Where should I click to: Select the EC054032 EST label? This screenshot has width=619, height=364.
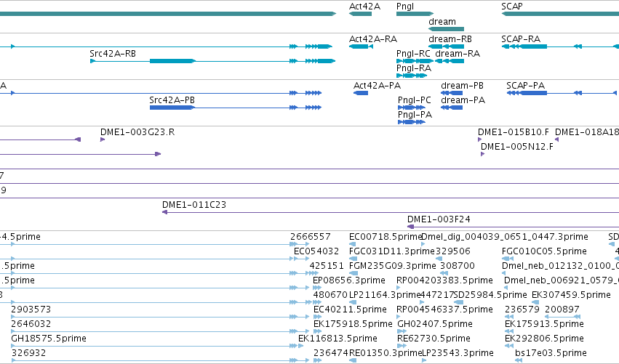(x=316, y=251)
